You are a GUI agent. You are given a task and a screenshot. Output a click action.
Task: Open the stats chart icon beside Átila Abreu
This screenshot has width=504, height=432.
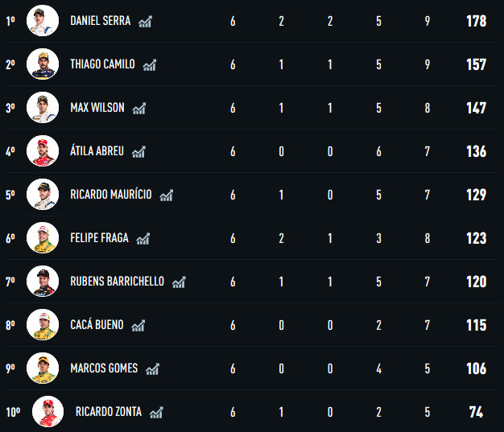pos(138,152)
